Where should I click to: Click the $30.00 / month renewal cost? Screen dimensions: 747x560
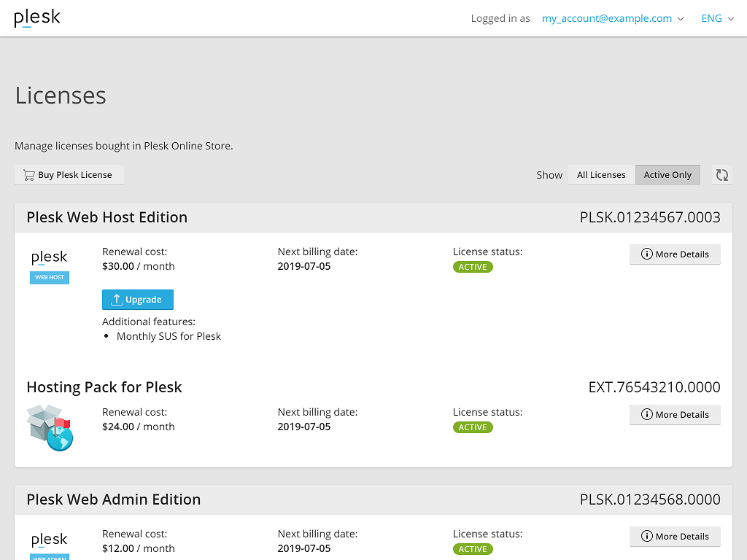(138, 266)
